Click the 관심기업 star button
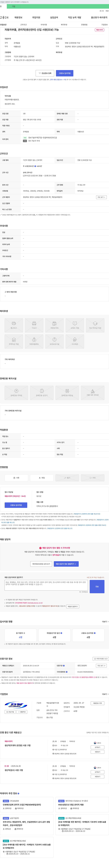The image size is (109, 868). click(10, 712)
